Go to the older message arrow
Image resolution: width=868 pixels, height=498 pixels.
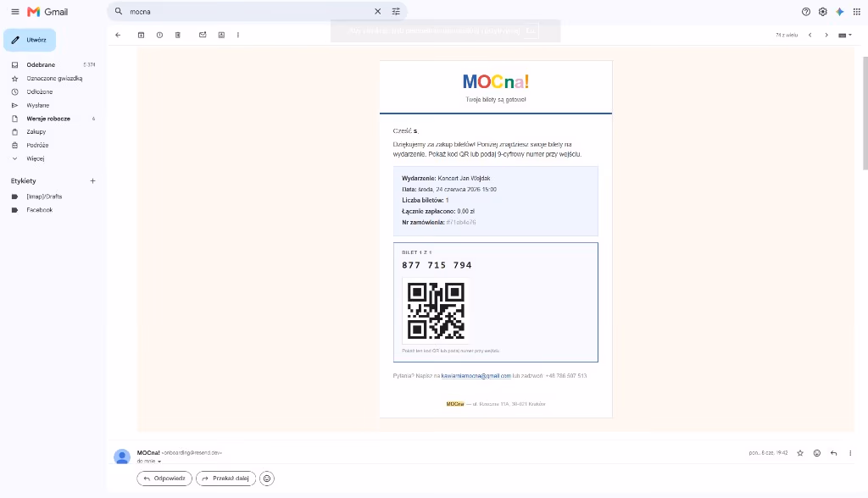[x=826, y=35]
